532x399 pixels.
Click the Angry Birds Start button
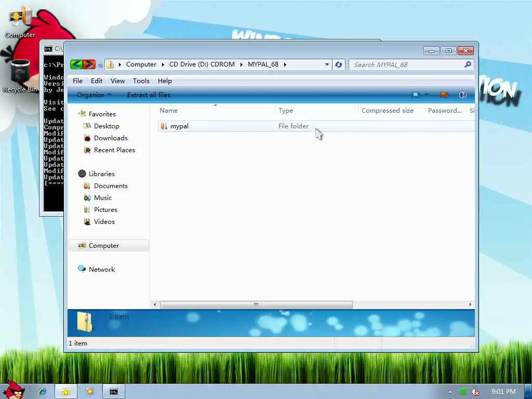tap(13, 390)
